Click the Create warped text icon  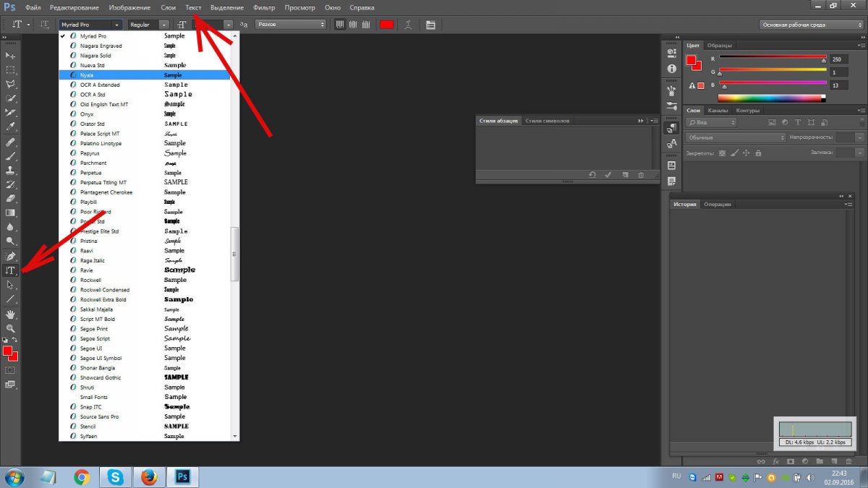click(409, 25)
